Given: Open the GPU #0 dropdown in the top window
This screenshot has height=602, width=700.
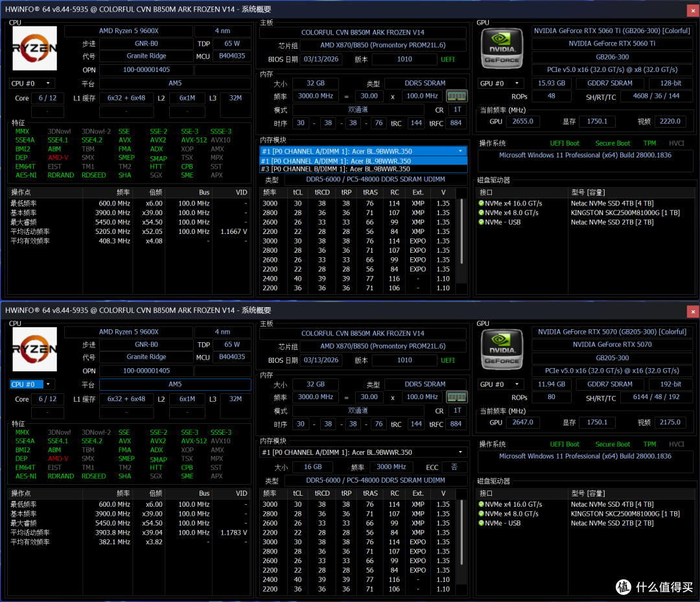Looking at the screenshot, I should 517,84.
